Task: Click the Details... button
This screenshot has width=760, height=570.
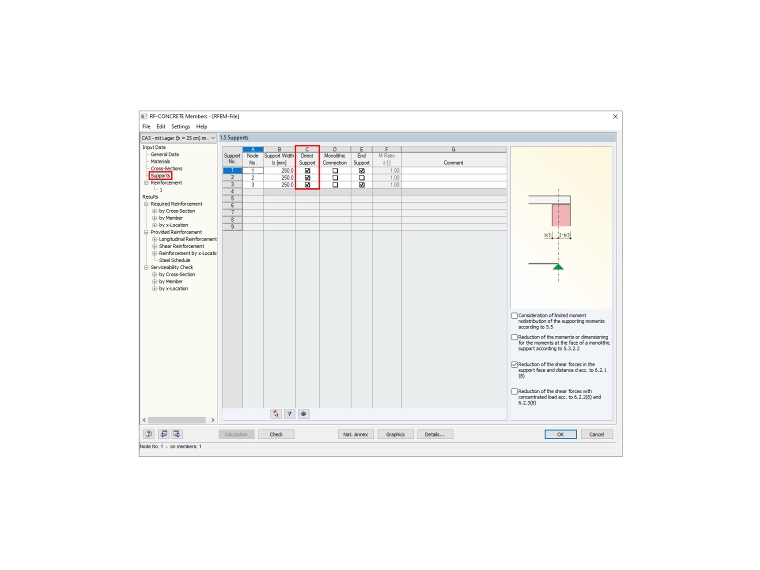Action: pyautogui.click(x=435, y=434)
